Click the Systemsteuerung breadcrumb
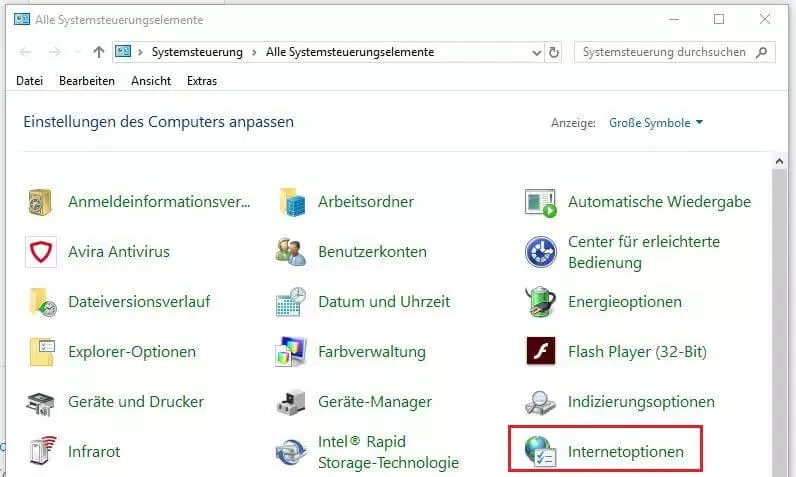 [x=197, y=52]
